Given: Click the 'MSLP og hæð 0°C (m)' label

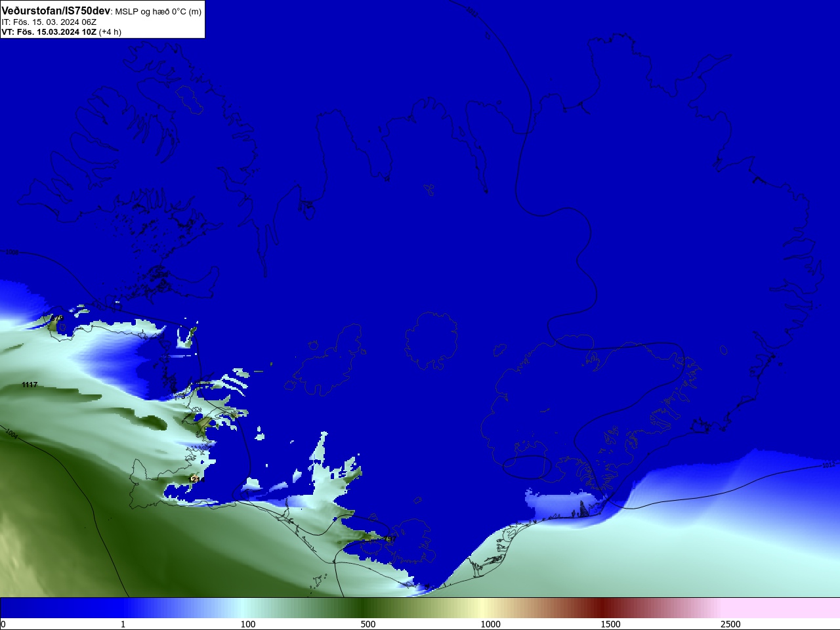Looking at the screenshot, I should 158,12.
